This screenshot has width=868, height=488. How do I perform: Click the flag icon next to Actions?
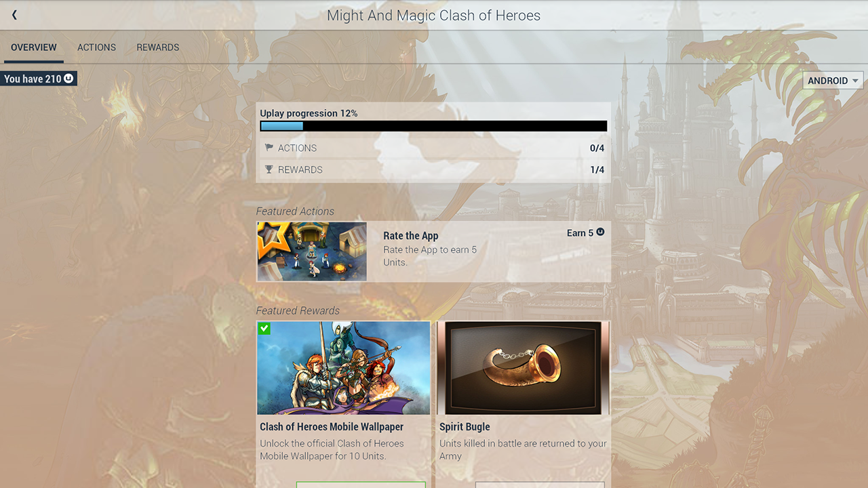[269, 148]
